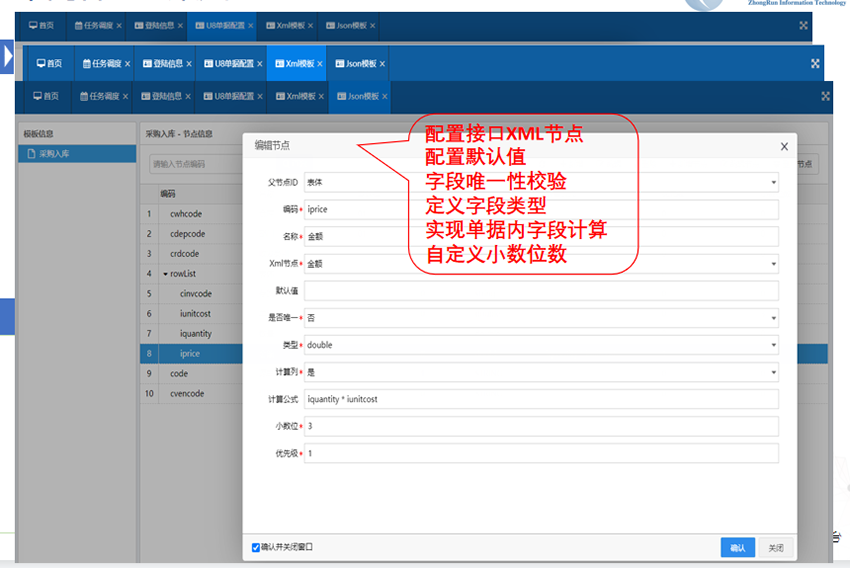Image resolution: width=850 pixels, height=568 pixels.
Task: Close active U8单据配置 tab in top tab row
Action: [250, 25]
